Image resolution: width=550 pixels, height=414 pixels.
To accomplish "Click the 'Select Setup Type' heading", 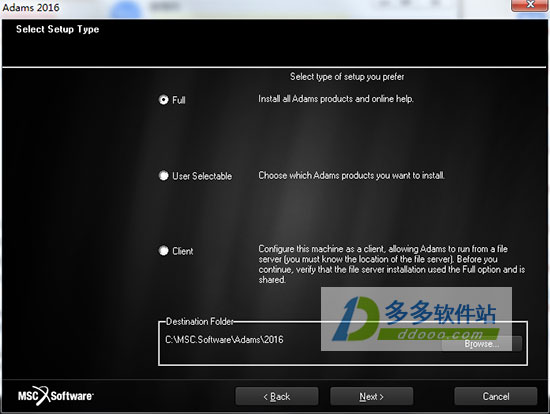I will coord(58,29).
